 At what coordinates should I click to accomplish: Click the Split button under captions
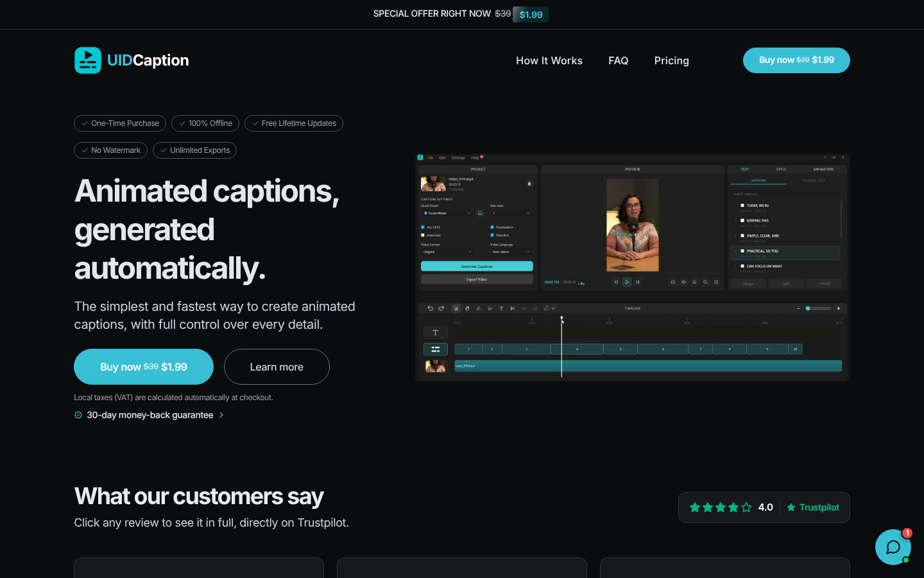[x=786, y=283]
